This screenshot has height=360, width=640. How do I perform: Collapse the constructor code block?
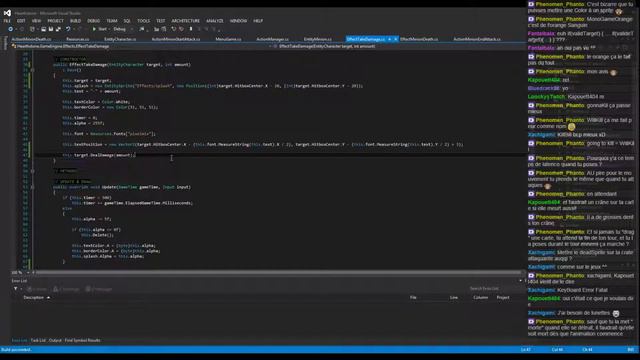coord(33,70)
